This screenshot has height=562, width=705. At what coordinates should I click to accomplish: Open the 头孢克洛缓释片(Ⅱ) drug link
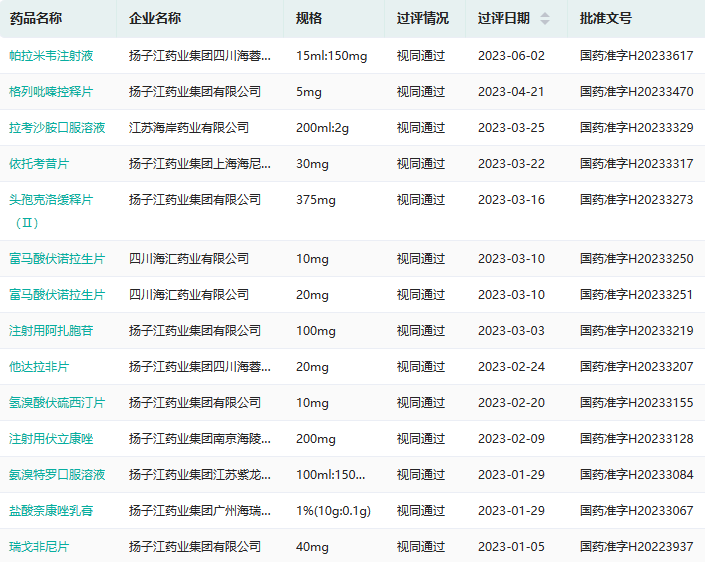pos(51,211)
